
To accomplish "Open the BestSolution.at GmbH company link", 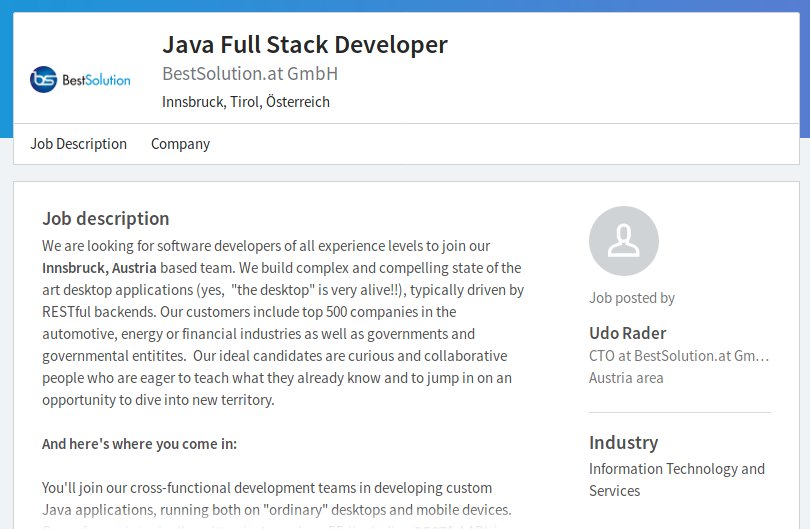I will (250, 74).
